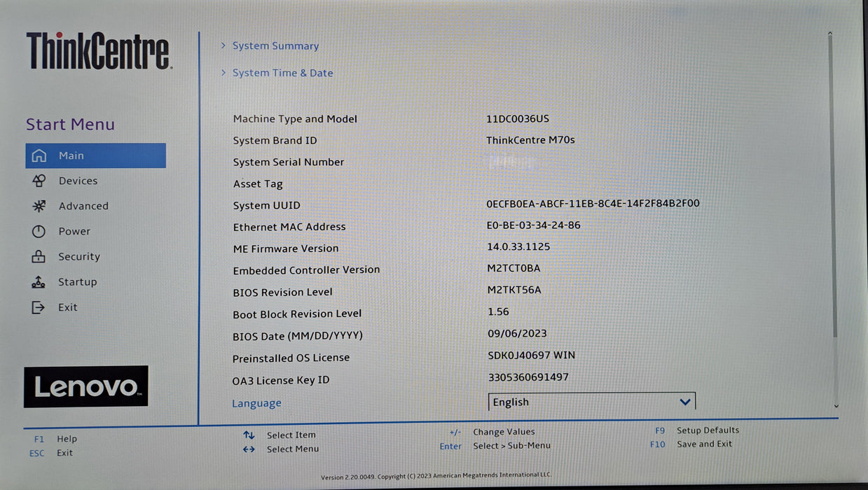Click the vertical scrollbar thumb
This screenshot has width=868, height=490.
[x=832, y=188]
